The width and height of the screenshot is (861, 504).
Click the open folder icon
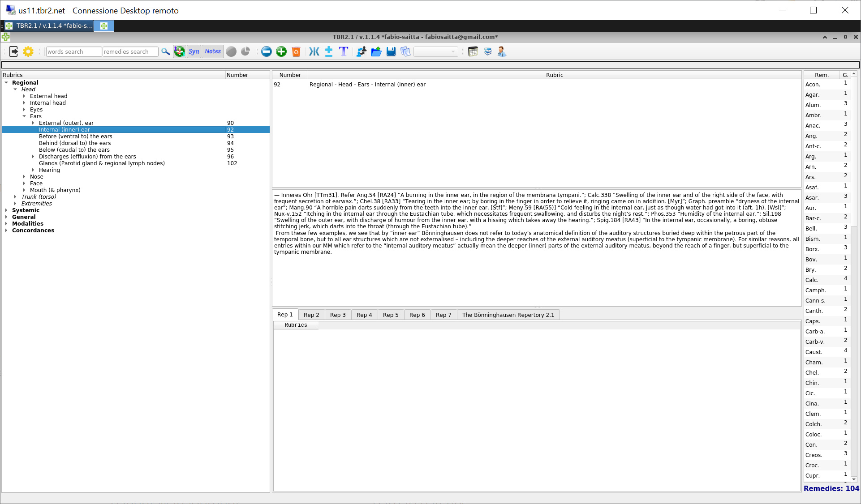[x=376, y=51]
